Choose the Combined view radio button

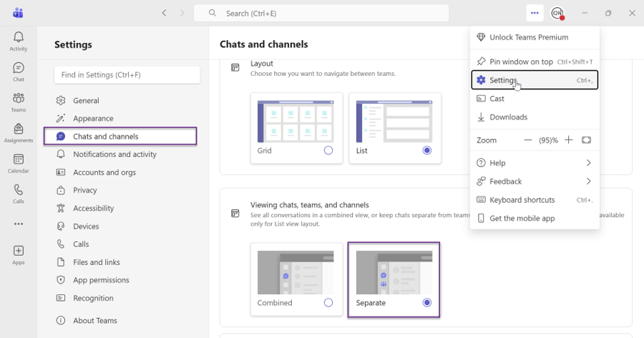pos(328,303)
